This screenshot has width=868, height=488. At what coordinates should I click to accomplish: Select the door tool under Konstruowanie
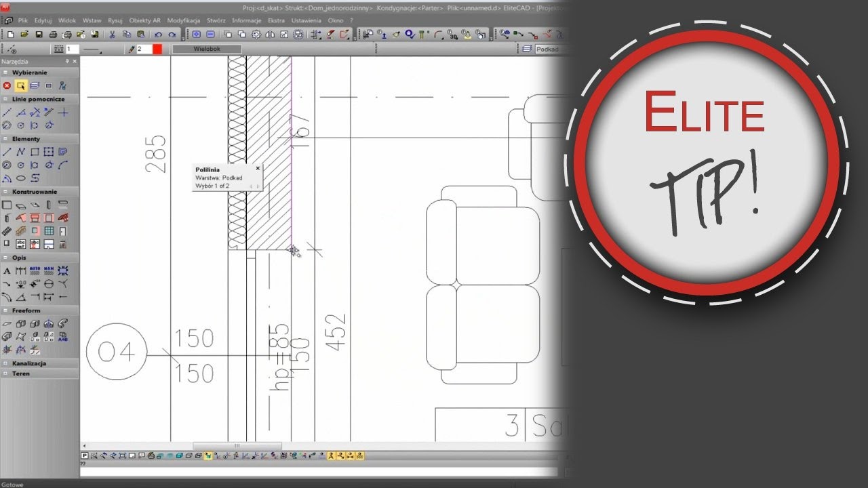pos(62,230)
